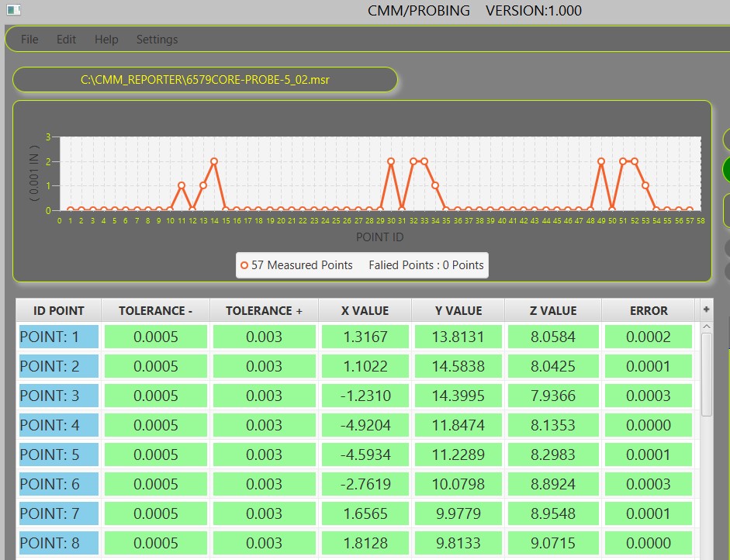
Task: Click X value -4.5934 cell
Action: coord(365,455)
